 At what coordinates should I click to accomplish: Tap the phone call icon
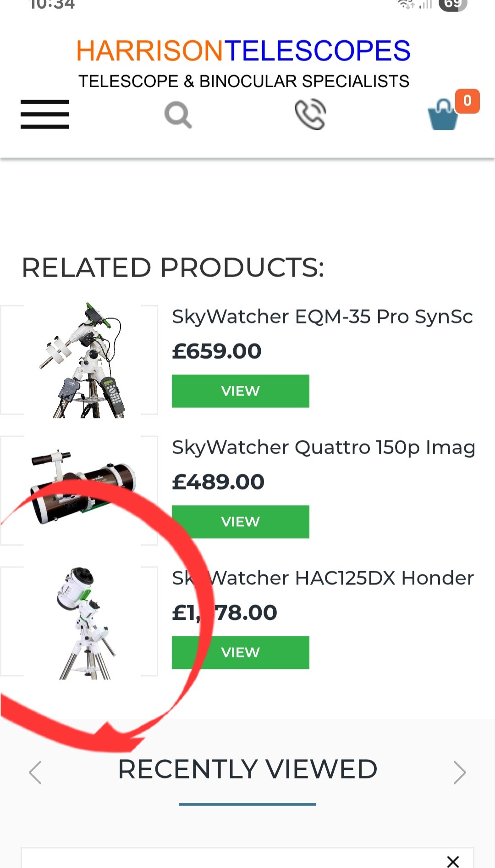310,114
